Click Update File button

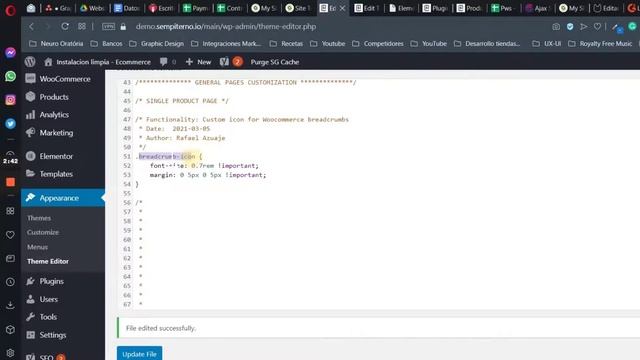point(139,353)
